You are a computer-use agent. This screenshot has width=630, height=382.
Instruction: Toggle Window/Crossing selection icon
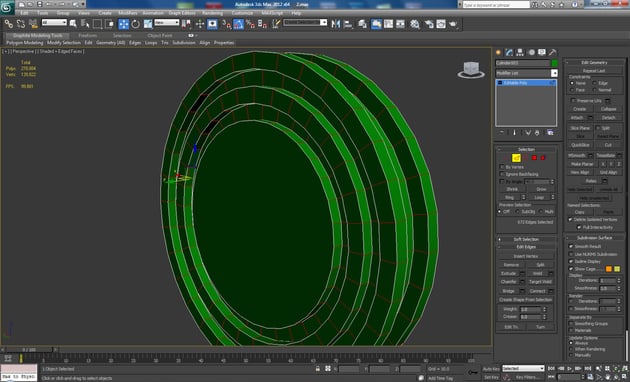[x=109, y=24]
